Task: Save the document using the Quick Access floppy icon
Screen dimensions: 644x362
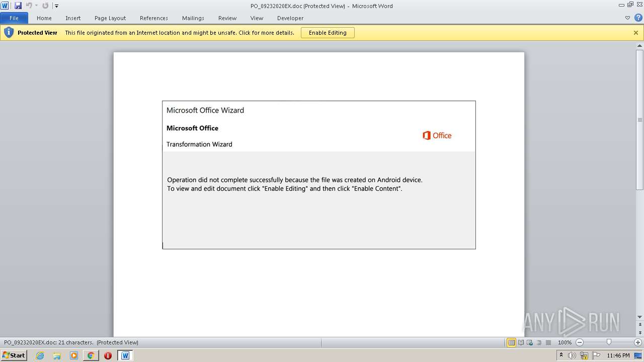Action: [x=18, y=6]
